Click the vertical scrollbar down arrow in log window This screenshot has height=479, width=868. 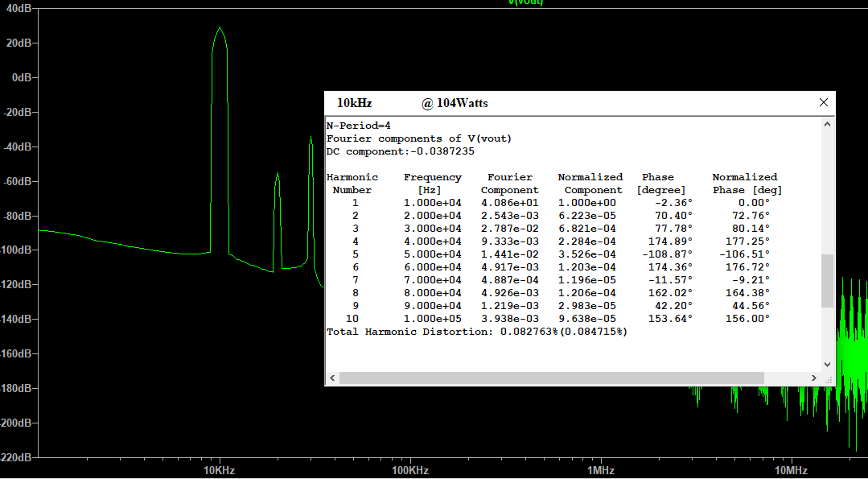click(x=827, y=365)
